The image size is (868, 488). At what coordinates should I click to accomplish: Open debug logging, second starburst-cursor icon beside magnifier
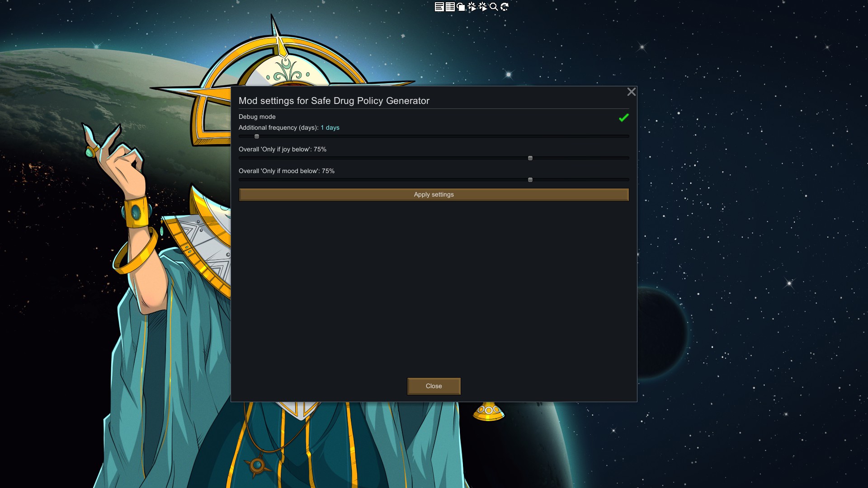482,7
